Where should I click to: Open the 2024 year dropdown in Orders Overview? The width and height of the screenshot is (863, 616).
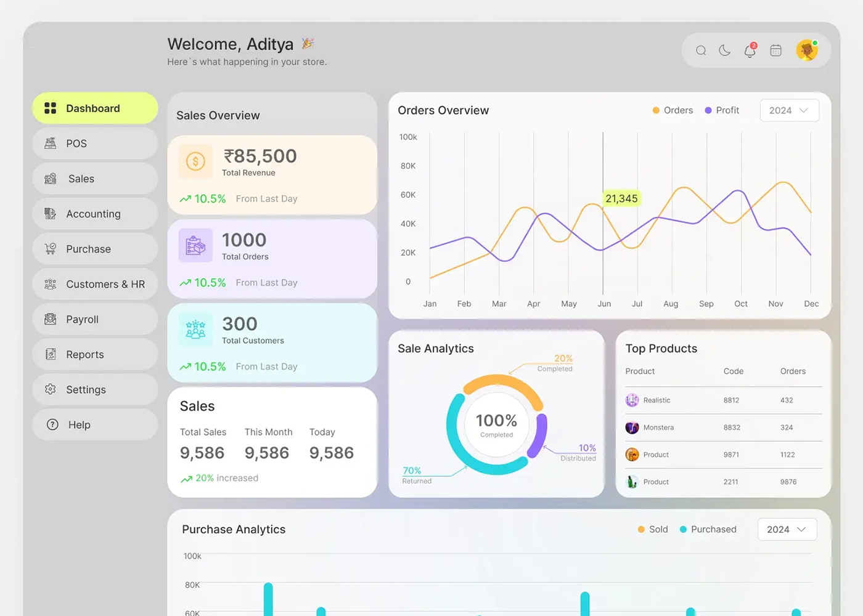pos(789,110)
